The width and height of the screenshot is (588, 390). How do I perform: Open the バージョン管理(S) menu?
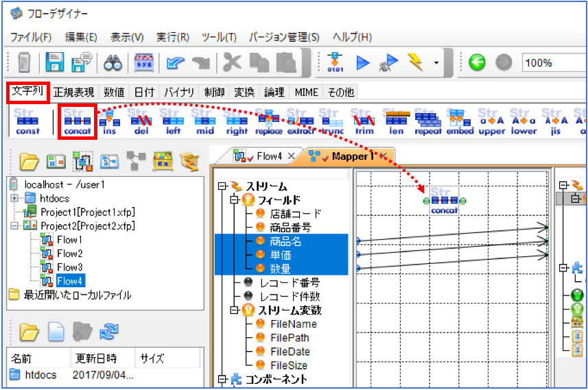coord(284,37)
